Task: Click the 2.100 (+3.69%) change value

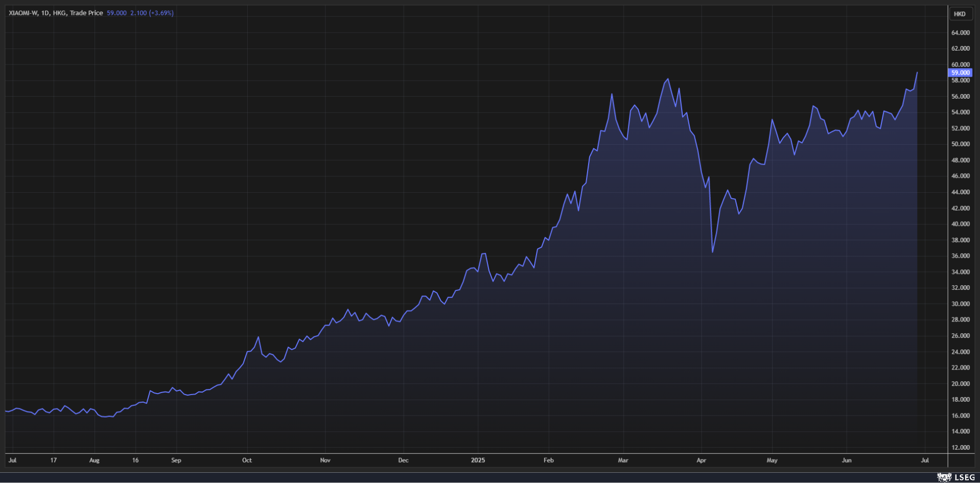Action: pyautogui.click(x=152, y=13)
